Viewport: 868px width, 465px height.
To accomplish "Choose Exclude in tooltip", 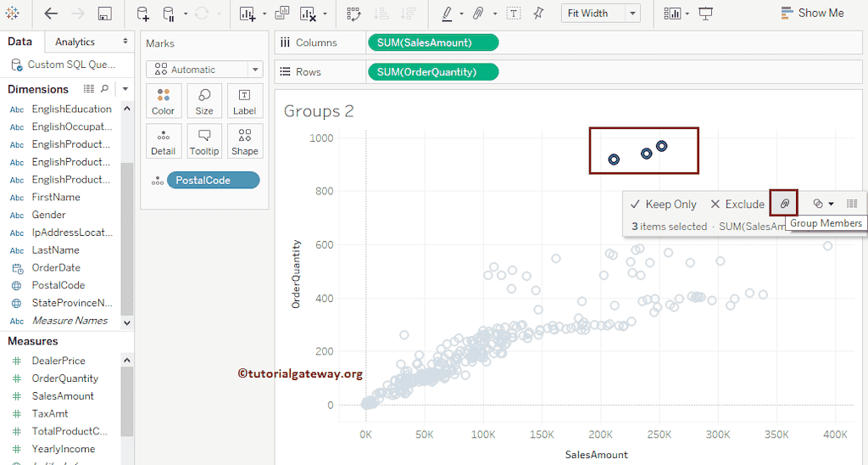I will 737,204.
